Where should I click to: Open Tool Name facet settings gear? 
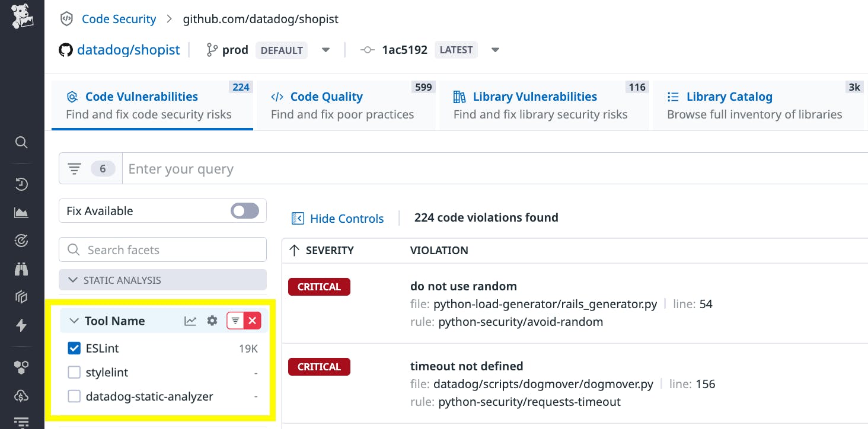point(212,321)
